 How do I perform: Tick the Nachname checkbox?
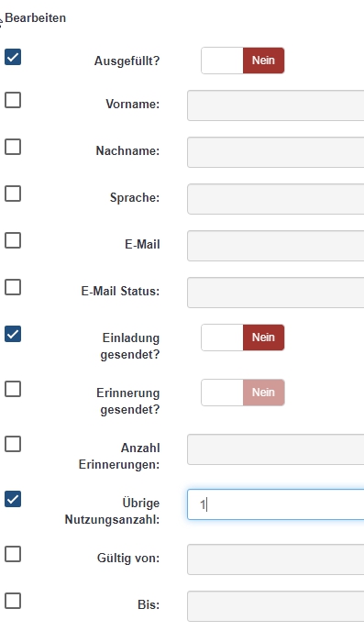[x=13, y=147]
